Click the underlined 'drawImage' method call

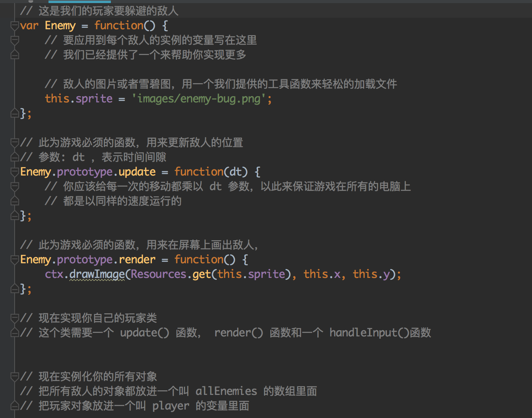coord(97,274)
